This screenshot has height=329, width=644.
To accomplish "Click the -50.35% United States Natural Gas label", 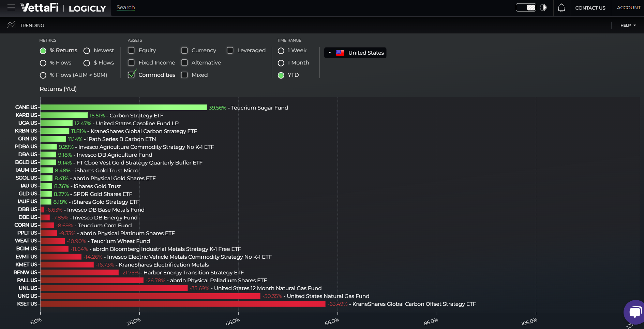I will click(x=316, y=296).
